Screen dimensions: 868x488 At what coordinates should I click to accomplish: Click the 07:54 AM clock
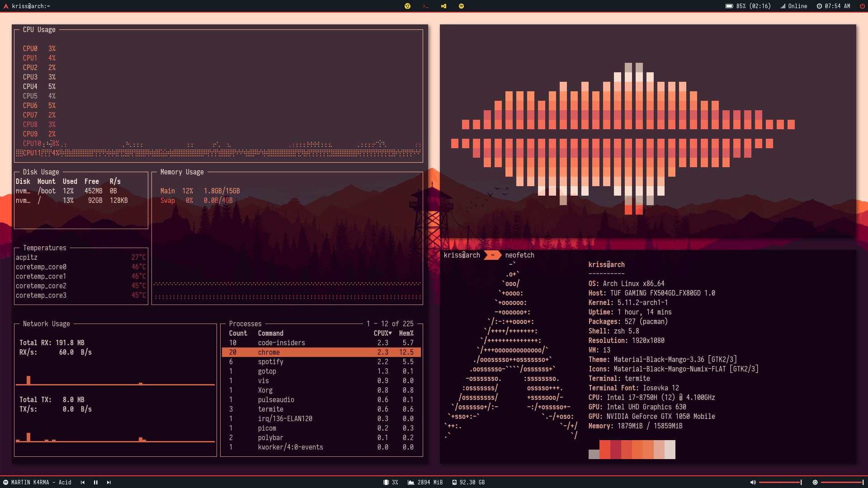tap(833, 6)
